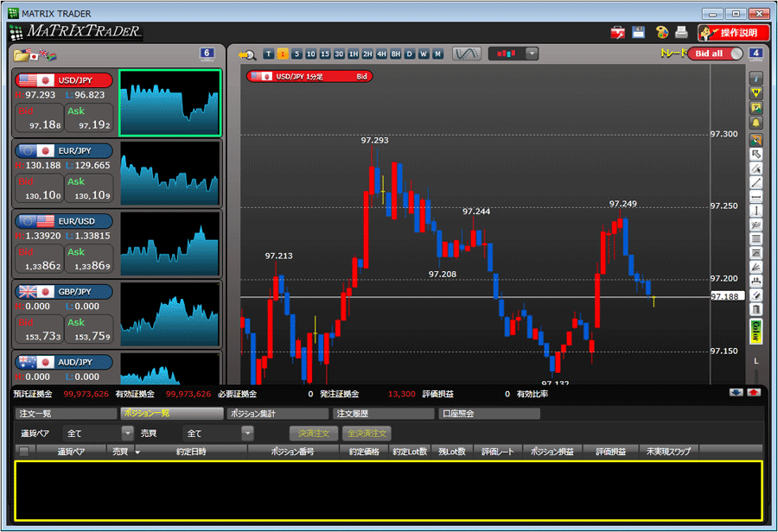Open the 操作説明 help button
Viewport: 778px width, 532px height.
click(x=733, y=33)
